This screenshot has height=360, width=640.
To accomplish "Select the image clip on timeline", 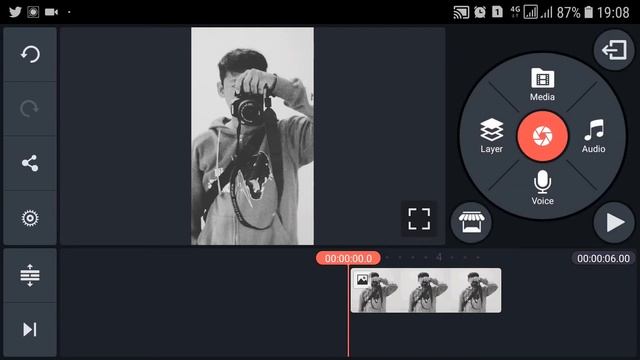I will tap(426, 290).
